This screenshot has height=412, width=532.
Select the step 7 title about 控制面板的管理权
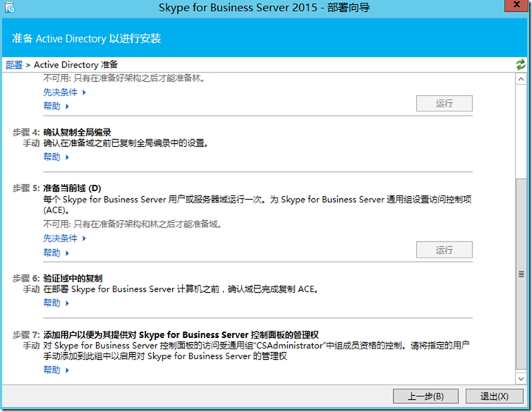(x=181, y=334)
